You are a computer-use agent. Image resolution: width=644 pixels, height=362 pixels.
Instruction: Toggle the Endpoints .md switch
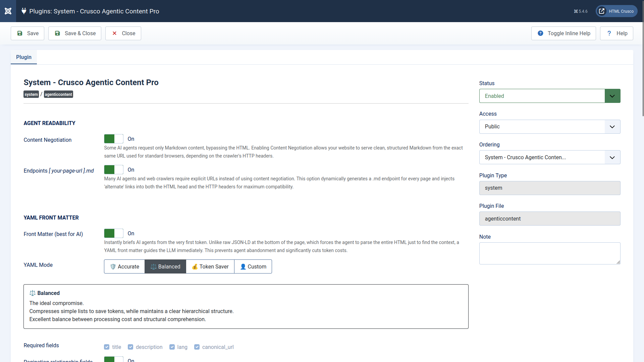click(114, 170)
